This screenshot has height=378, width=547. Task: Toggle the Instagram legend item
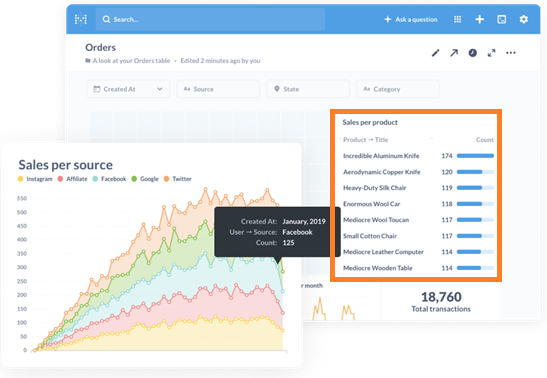35,179
